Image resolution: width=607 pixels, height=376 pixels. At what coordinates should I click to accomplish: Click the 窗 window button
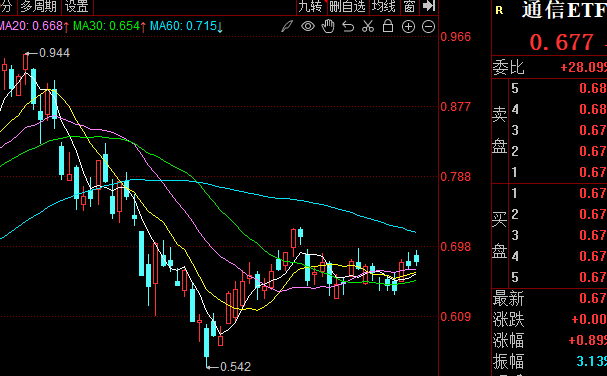click(409, 6)
